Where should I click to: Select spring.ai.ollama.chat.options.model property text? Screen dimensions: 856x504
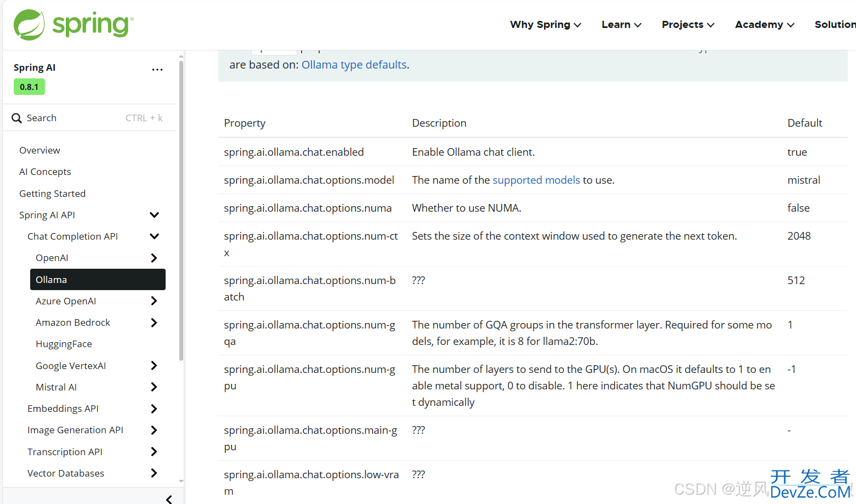(309, 180)
